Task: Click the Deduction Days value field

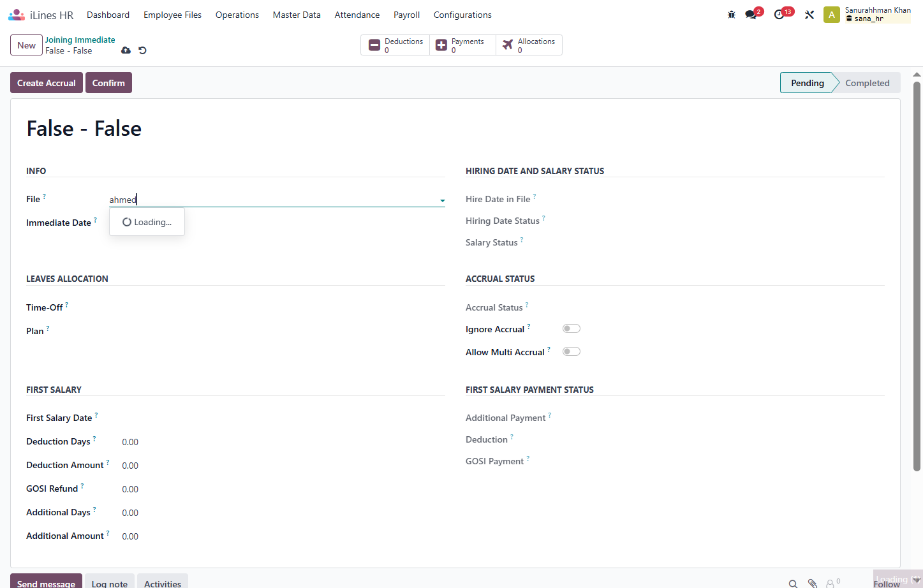Action: (x=130, y=442)
